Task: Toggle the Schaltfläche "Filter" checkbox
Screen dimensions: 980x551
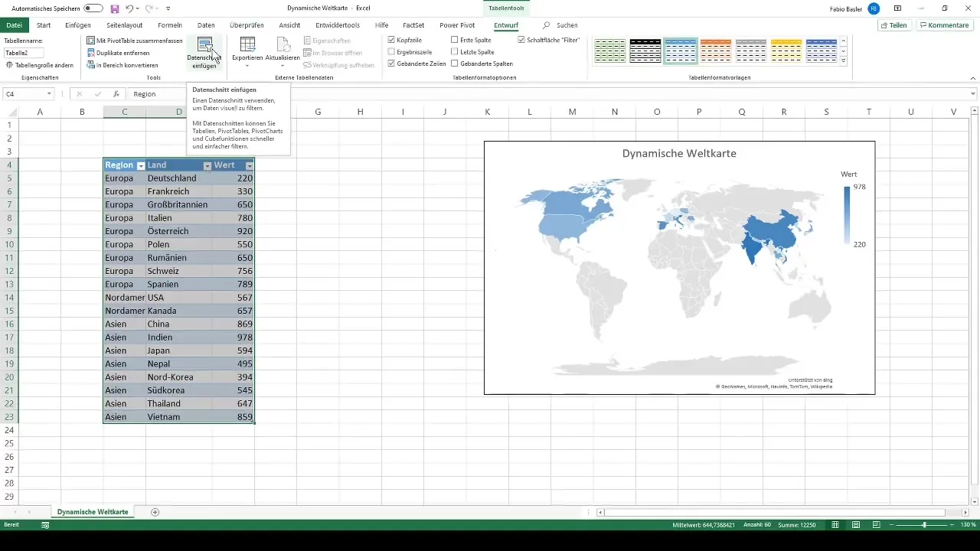Action: coord(521,39)
